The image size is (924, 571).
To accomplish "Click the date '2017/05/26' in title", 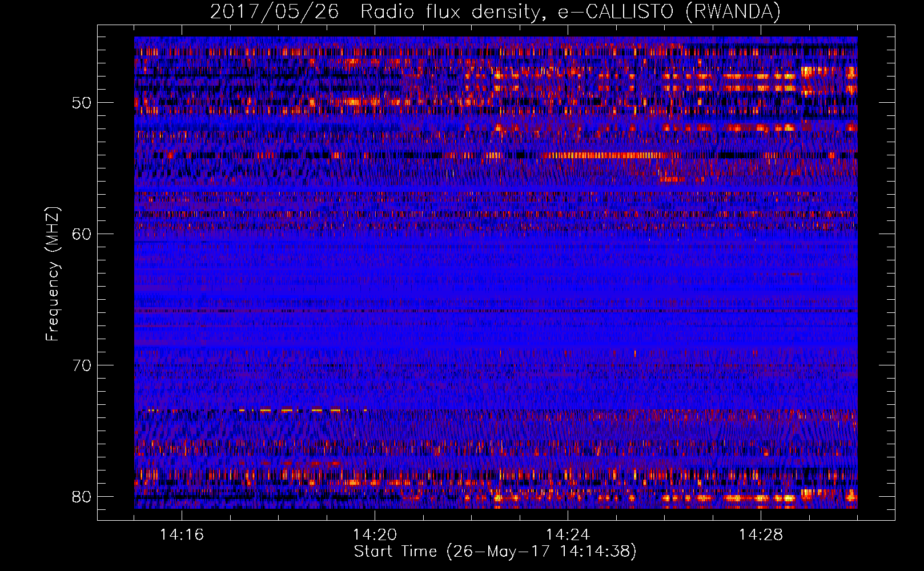I will point(274,12).
